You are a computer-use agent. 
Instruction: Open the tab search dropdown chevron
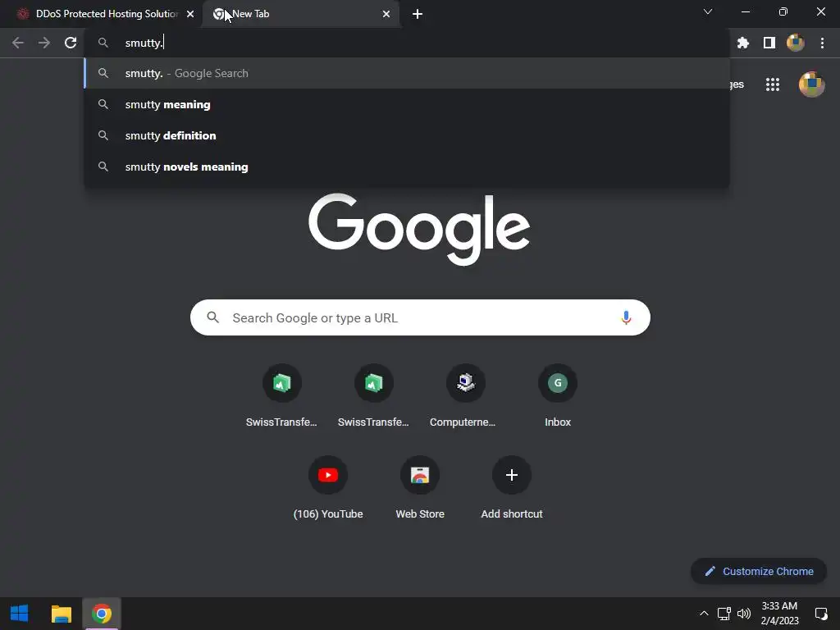708,11
